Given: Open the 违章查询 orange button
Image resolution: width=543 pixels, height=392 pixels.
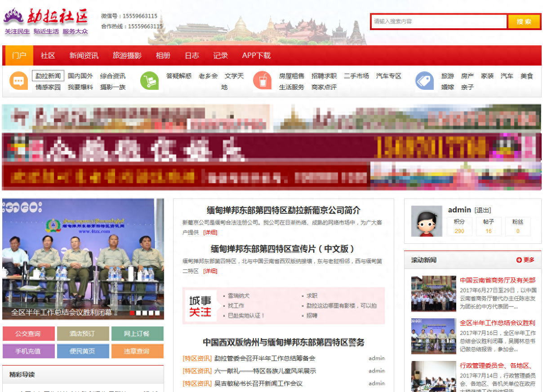Looking at the screenshot, I should pos(137,351).
